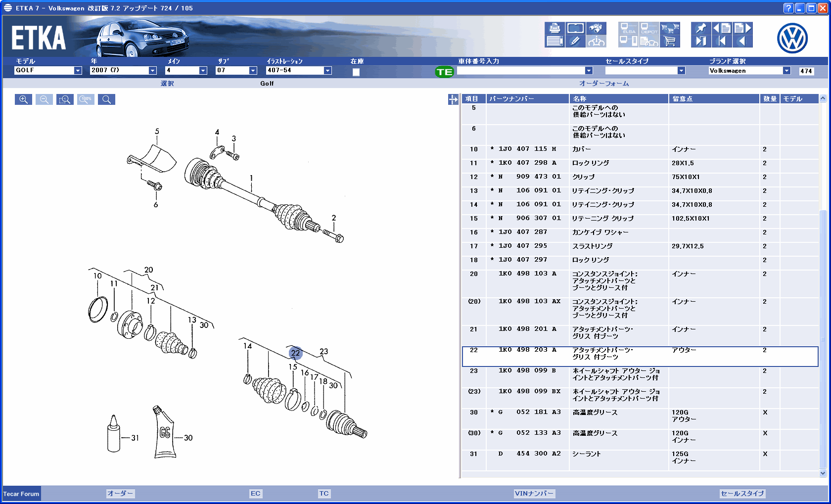Open the ブランド選択 dropdown showing Volkswagen
This screenshot has height=504, width=831.
(x=786, y=71)
